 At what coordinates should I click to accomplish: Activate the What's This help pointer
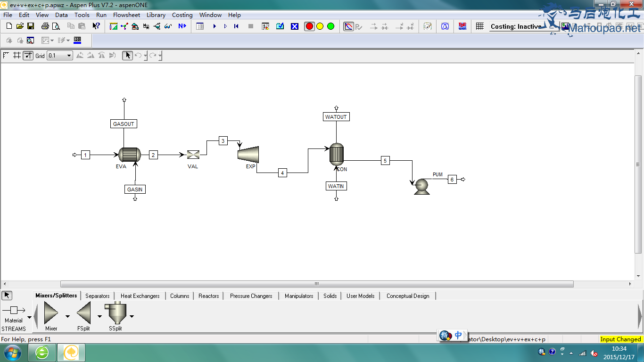(96, 26)
